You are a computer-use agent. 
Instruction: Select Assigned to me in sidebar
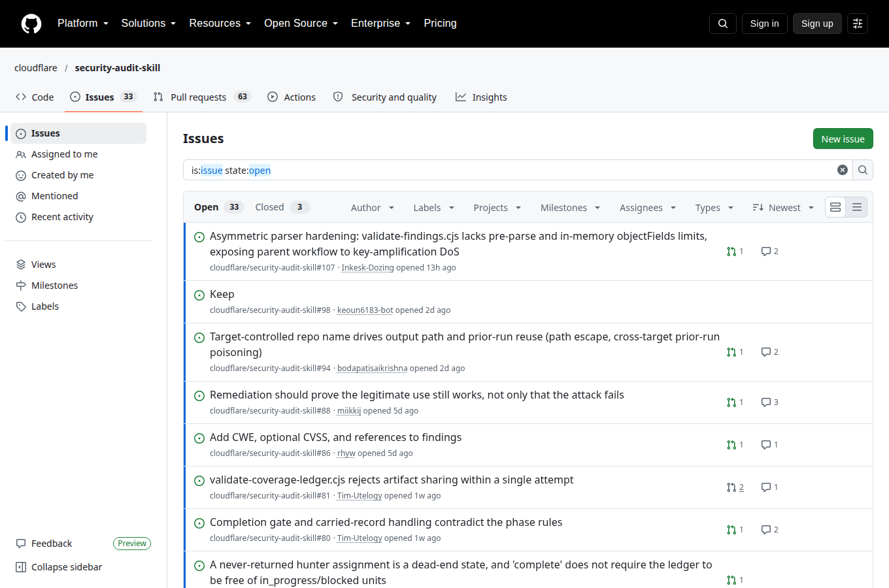coord(78,154)
